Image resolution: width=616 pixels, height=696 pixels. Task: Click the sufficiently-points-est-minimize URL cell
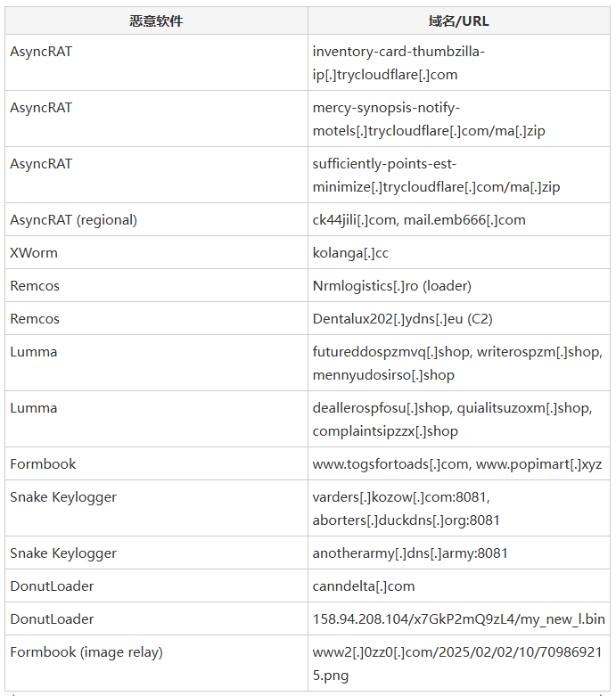pyautogui.click(x=459, y=175)
